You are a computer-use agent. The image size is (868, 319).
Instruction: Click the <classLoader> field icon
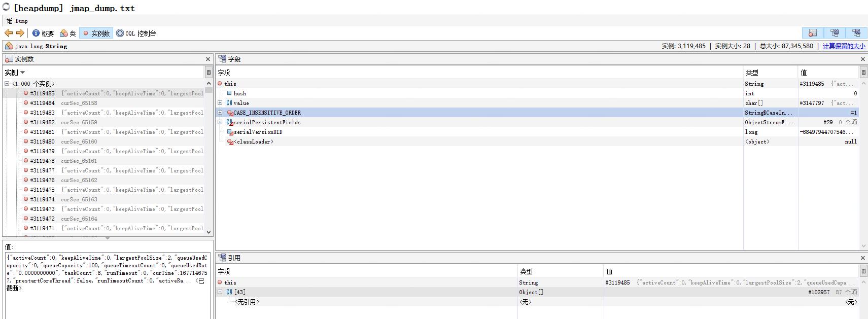[230, 141]
